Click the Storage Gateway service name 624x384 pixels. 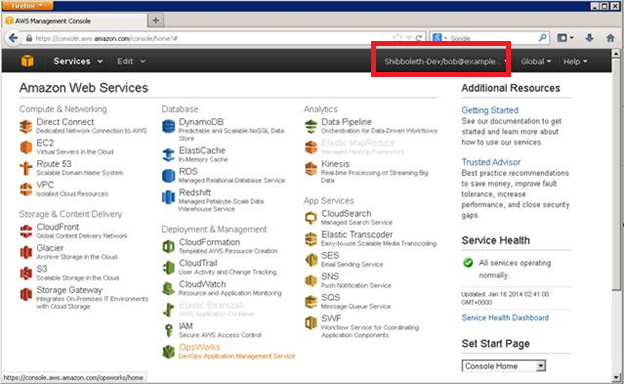pyautogui.click(x=69, y=290)
